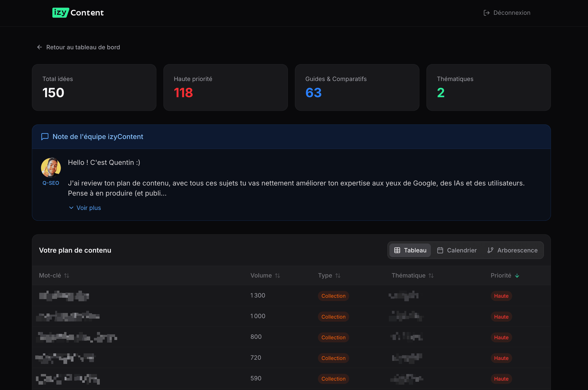The height and width of the screenshot is (390, 588).
Task: Click the branching icon beside Arborescence
Action: 491,250
